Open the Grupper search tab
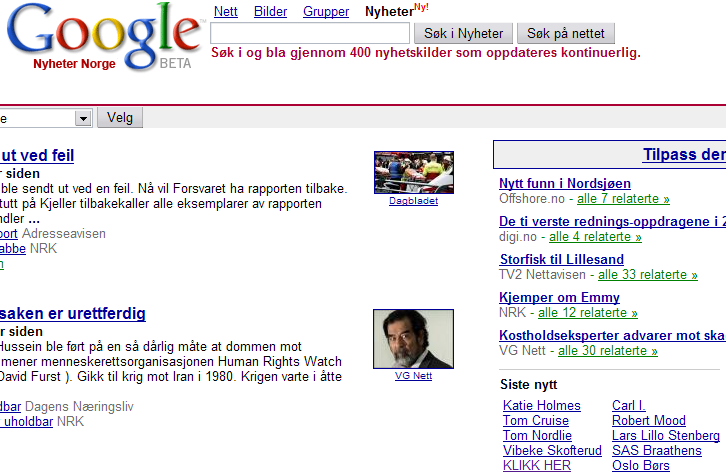Image resolution: width=726 pixels, height=476 pixels. tap(326, 11)
